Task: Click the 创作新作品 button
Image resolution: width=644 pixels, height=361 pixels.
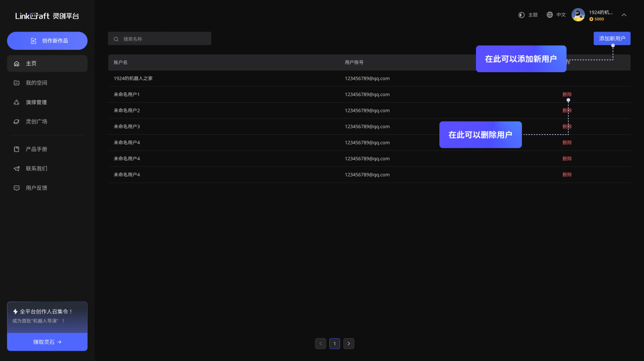Action: (47, 41)
